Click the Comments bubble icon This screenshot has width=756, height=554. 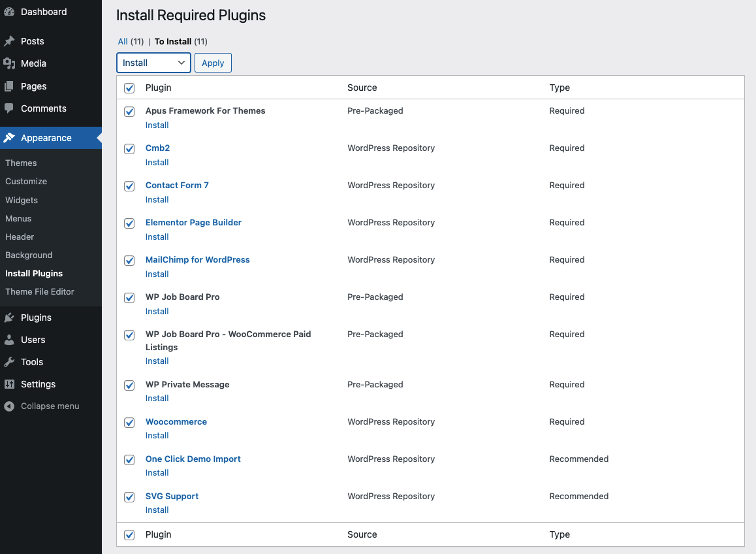[9, 108]
